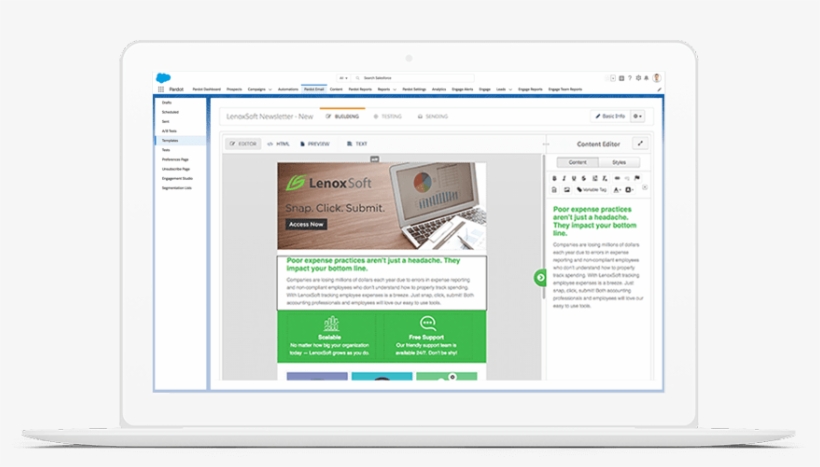
Task: Click the Remove Format icon
Action: (x=605, y=178)
